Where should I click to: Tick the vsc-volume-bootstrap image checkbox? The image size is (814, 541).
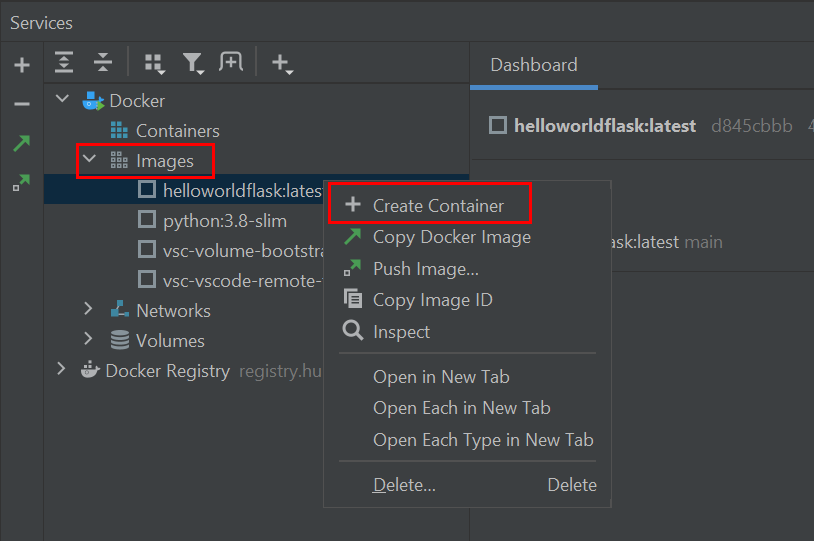(x=147, y=249)
